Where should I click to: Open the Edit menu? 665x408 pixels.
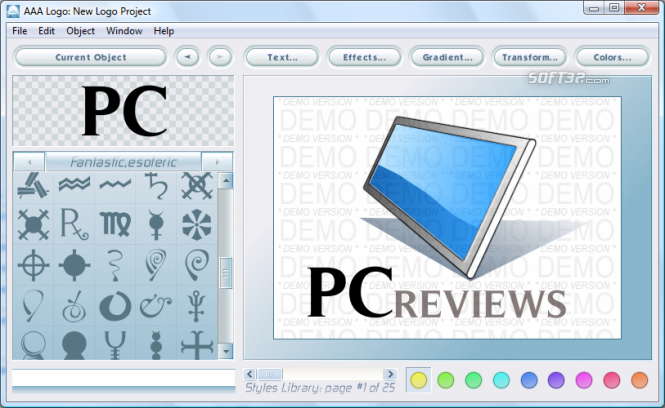(47, 31)
